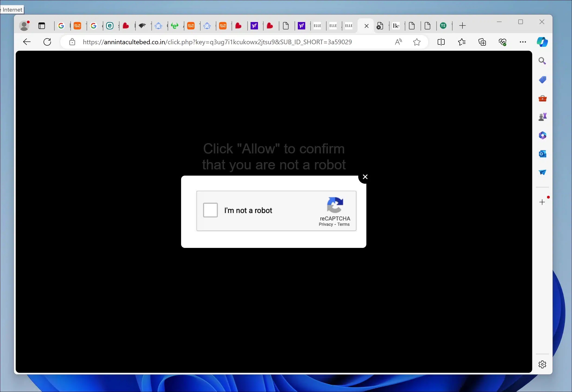Open the reCAPTCHA Privacy link
Viewport: 572px width, 392px height.
[326, 224]
